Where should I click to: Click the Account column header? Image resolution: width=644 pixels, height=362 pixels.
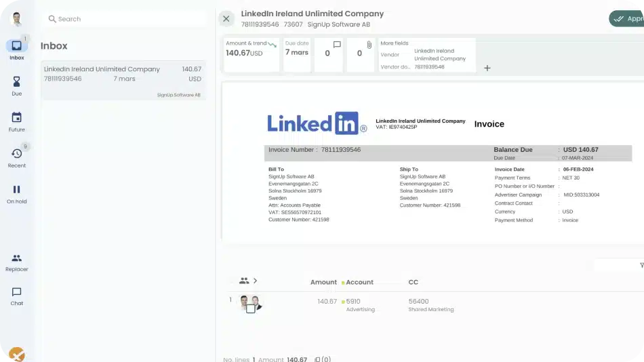pos(359,282)
